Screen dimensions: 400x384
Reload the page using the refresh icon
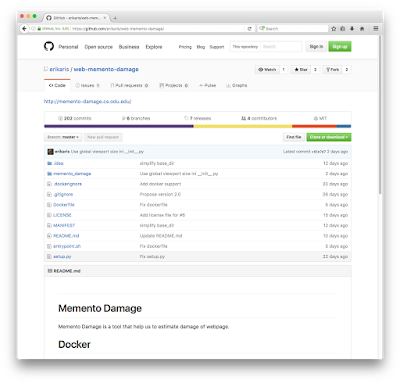tap(249, 29)
